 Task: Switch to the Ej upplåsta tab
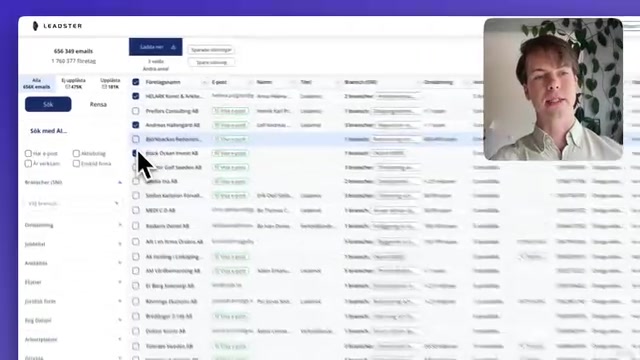(74, 84)
